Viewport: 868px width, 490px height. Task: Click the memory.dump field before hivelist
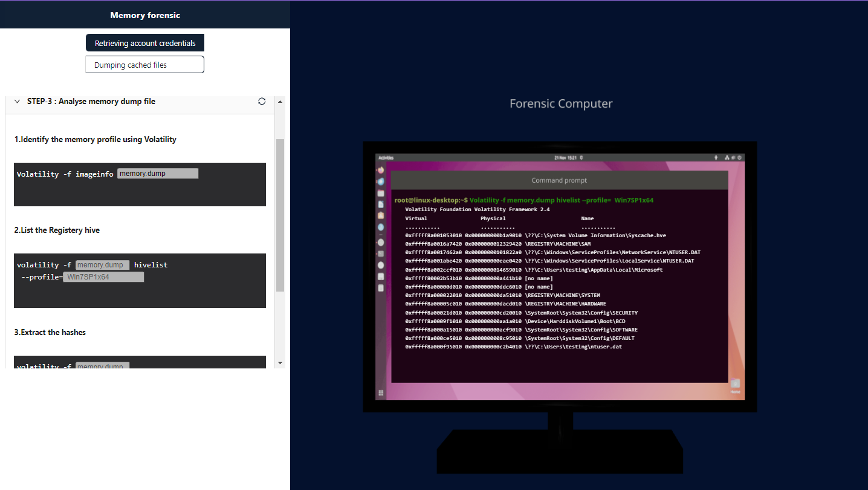coord(102,265)
